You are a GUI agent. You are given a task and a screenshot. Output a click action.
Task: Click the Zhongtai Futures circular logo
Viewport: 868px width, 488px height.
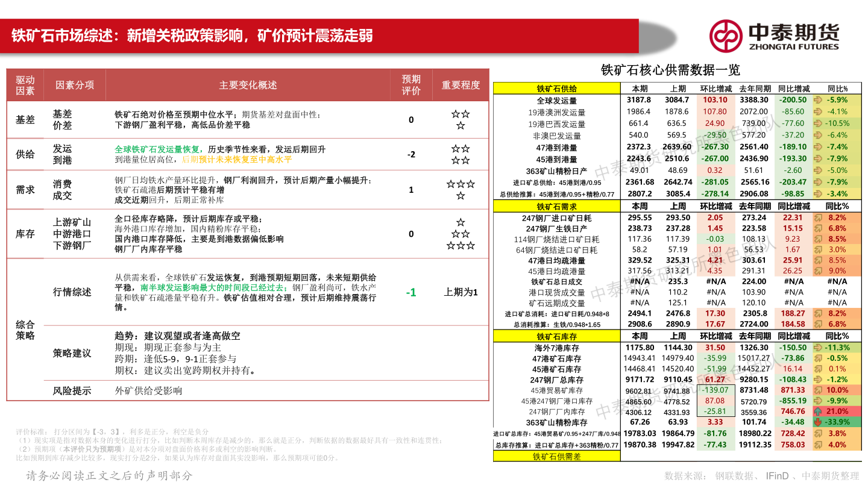tap(725, 36)
